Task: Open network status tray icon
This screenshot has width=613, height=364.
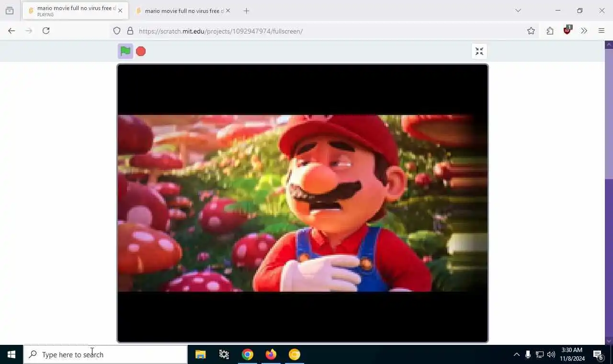Action: click(540, 354)
